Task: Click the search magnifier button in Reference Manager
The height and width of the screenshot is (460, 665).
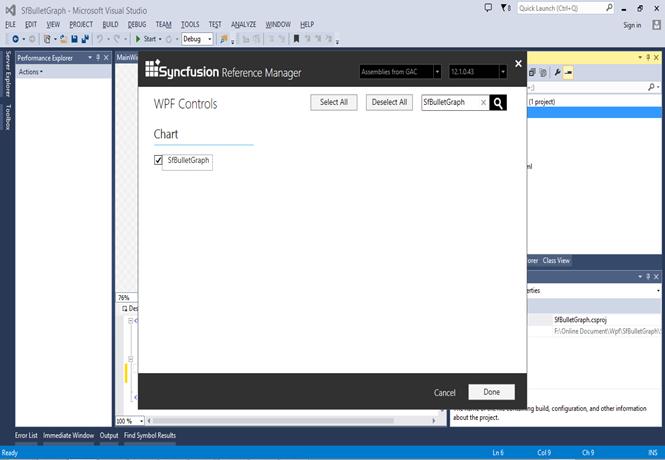Action: (498, 103)
